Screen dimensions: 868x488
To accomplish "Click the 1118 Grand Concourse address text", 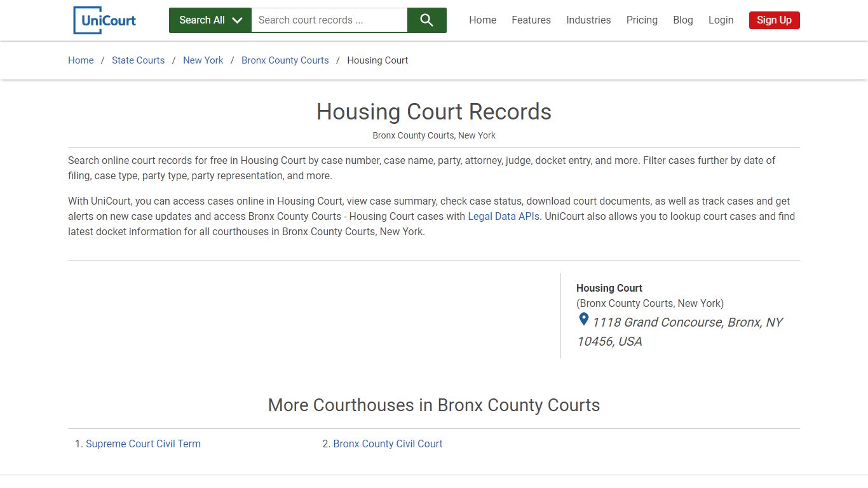I will (680, 332).
